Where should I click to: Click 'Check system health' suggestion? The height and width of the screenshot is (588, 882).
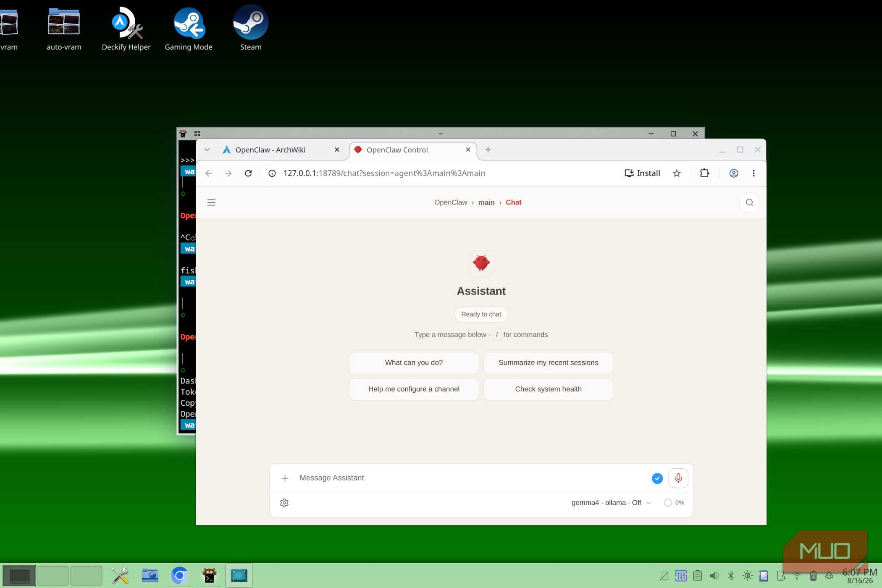point(548,389)
